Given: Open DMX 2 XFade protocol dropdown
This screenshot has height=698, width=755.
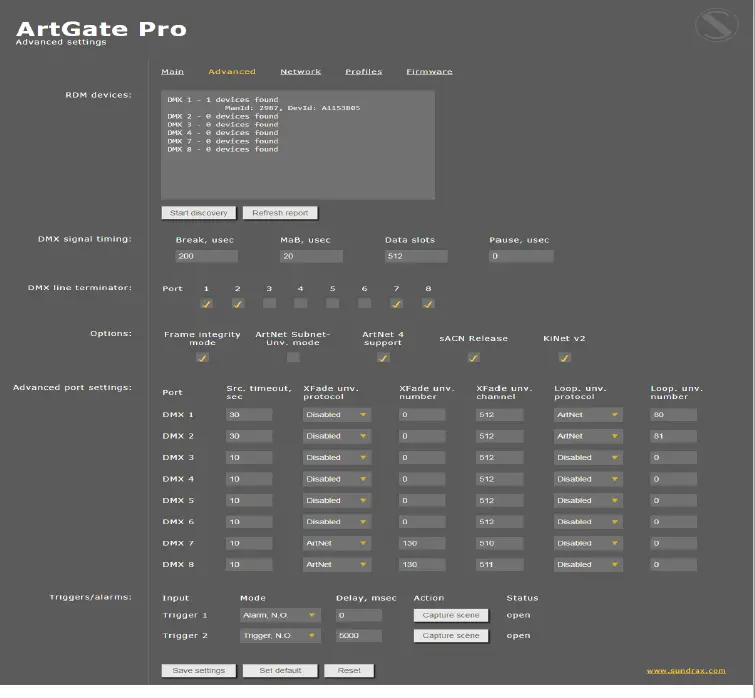Looking at the screenshot, I should 337,436.
